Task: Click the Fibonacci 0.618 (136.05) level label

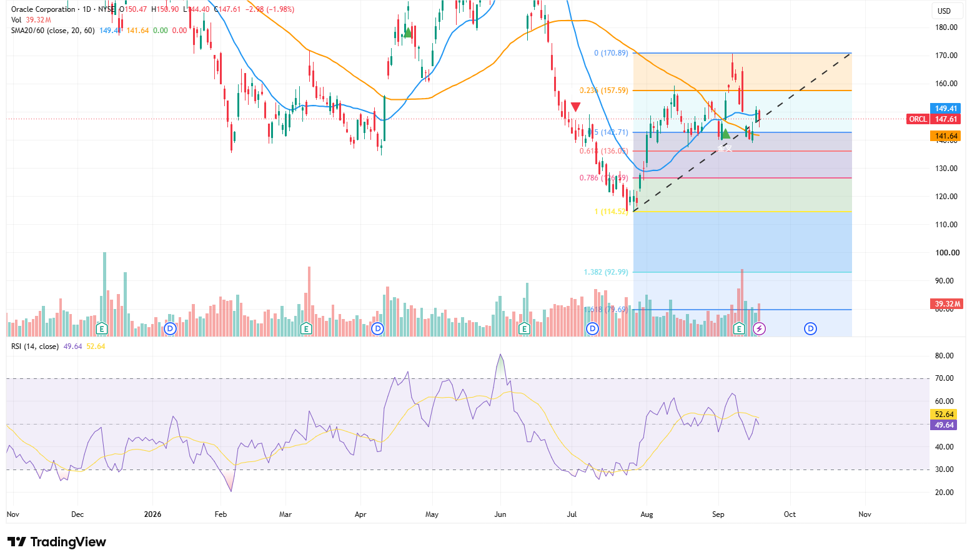Action: (603, 151)
